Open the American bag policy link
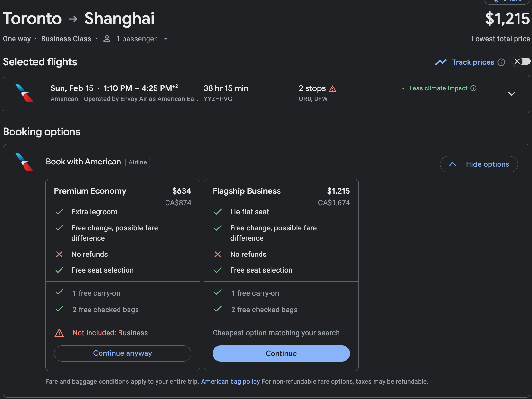Image resolution: width=532 pixels, height=399 pixels. tap(230, 381)
